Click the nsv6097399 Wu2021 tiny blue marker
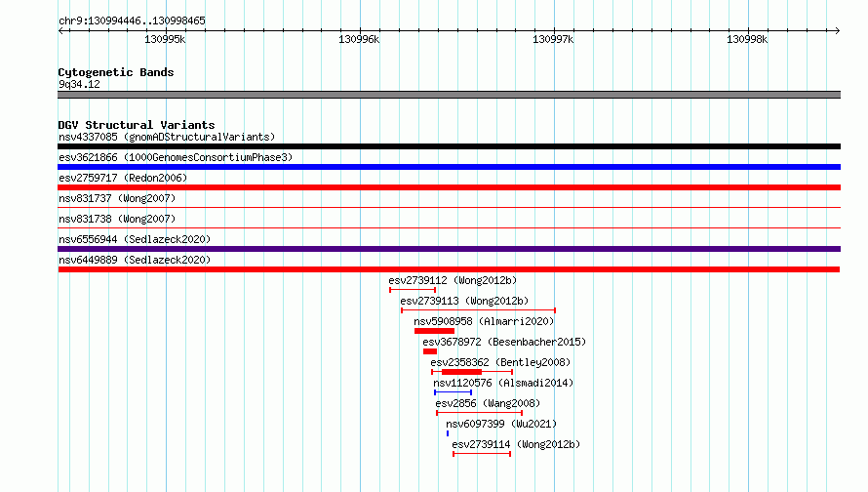Viewport: 868px width, 492px height. coord(448,433)
